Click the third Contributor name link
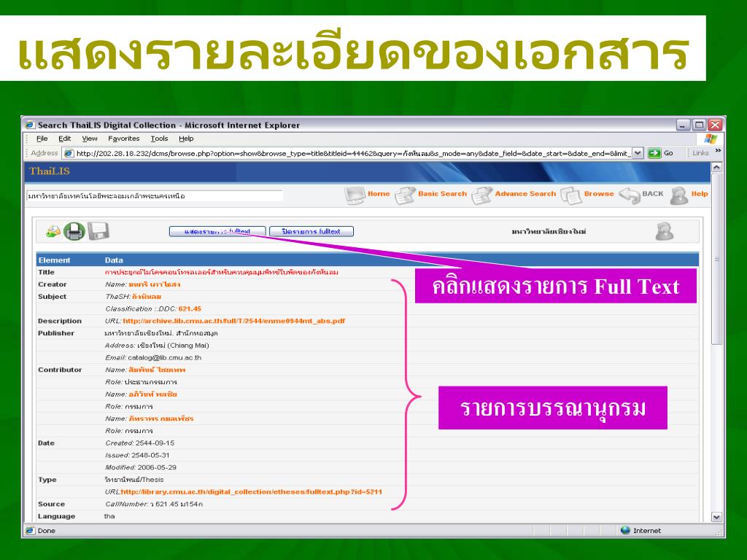This screenshot has width=747, height=560. (x=161, y=419)
